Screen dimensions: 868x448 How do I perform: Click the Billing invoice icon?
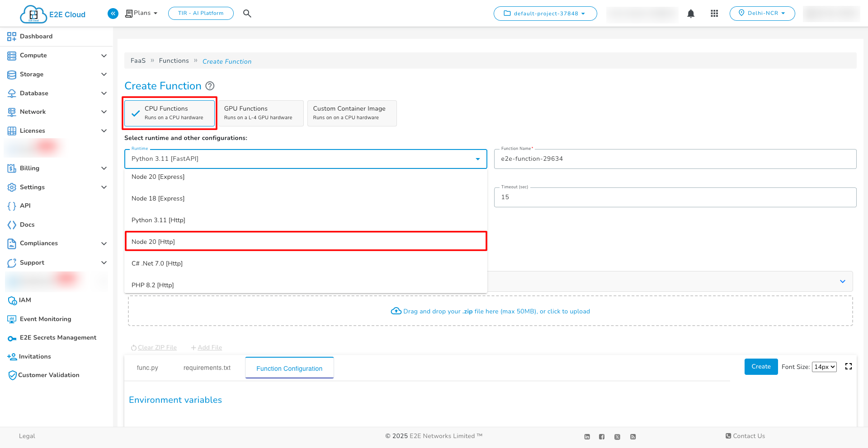(x=12, y=168)
